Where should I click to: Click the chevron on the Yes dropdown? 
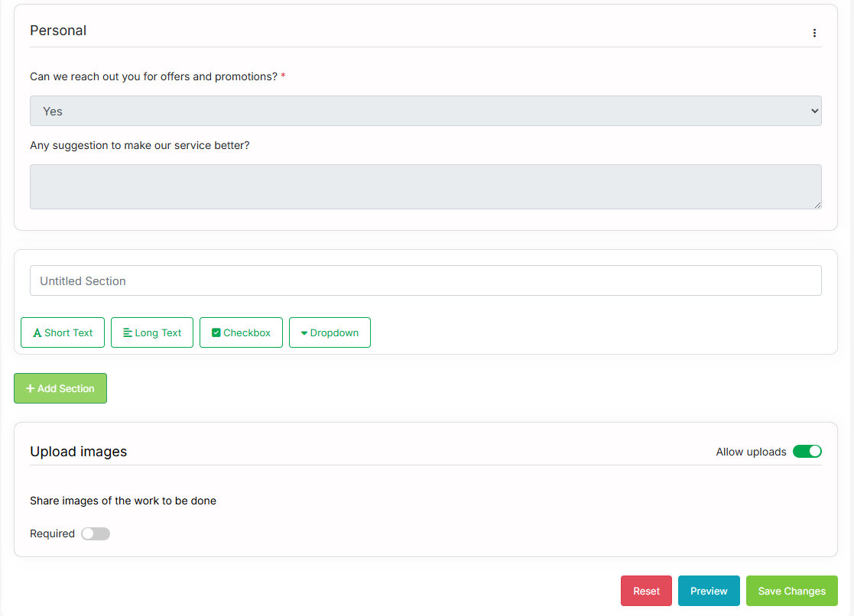pyautogui.click(x=813, y=110)
